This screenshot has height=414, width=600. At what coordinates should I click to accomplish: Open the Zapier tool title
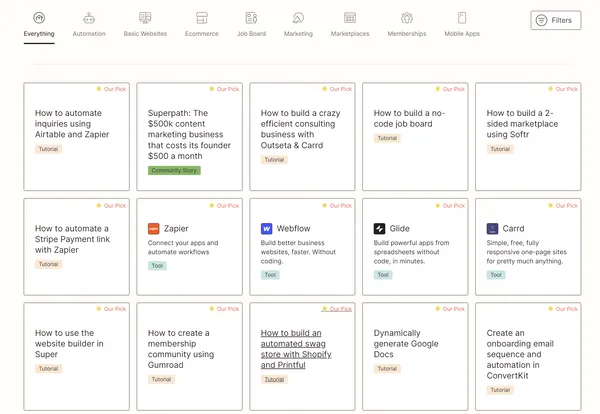(x=176, y=228)
